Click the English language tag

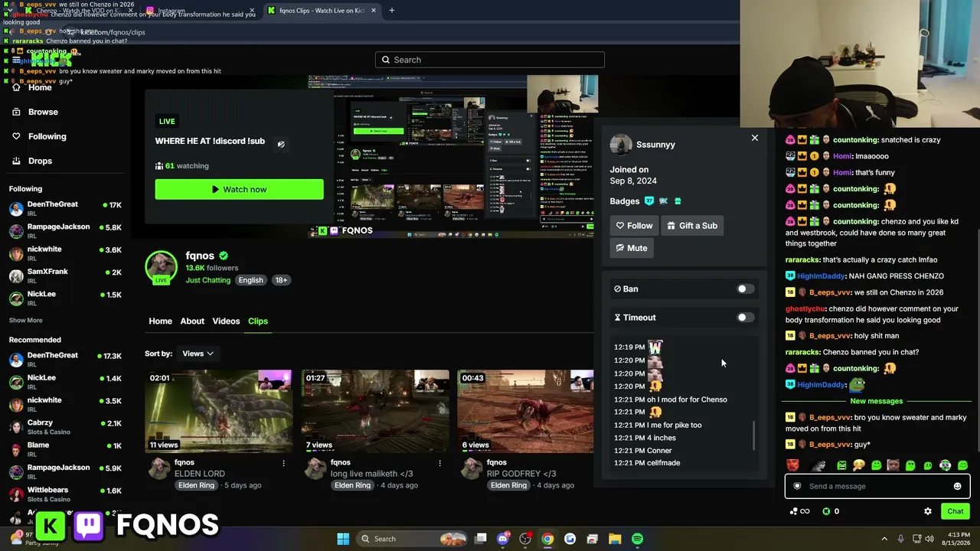(x=250, y=280)
